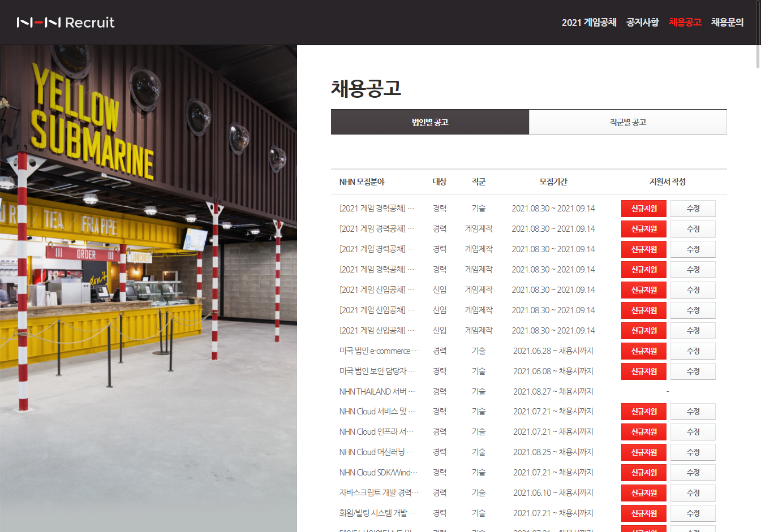This screenshot has width=761, height=532.
Task: Select the date 2021.08.25 ~ 채용시까지
Action: tap(553, 452)
